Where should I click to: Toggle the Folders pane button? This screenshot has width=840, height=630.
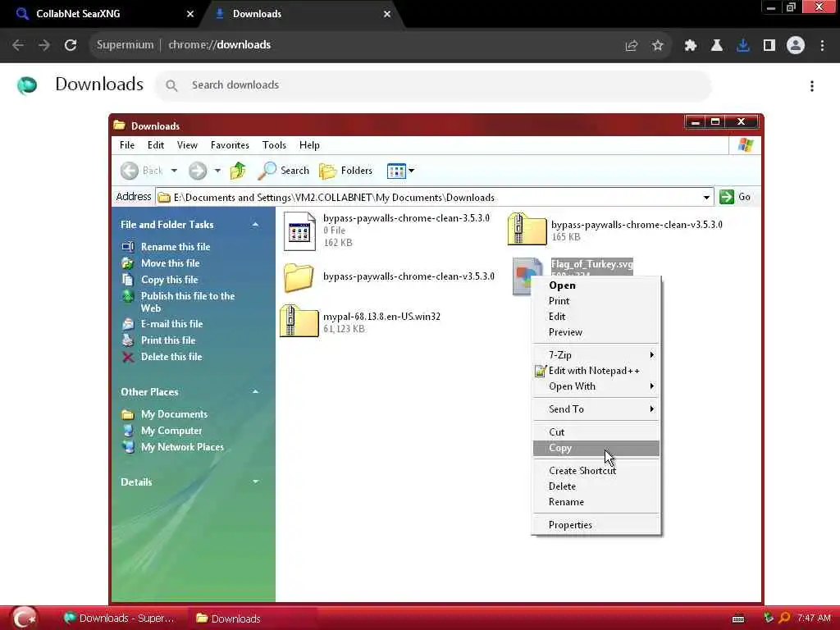345,171
